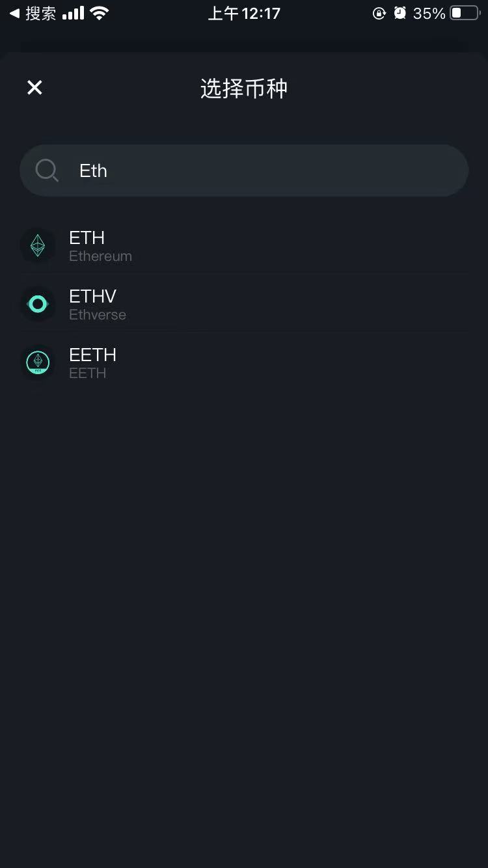
Task: Tap the Ethverse subtitle label
Action: pyautogui.click(x=98, y=315)
